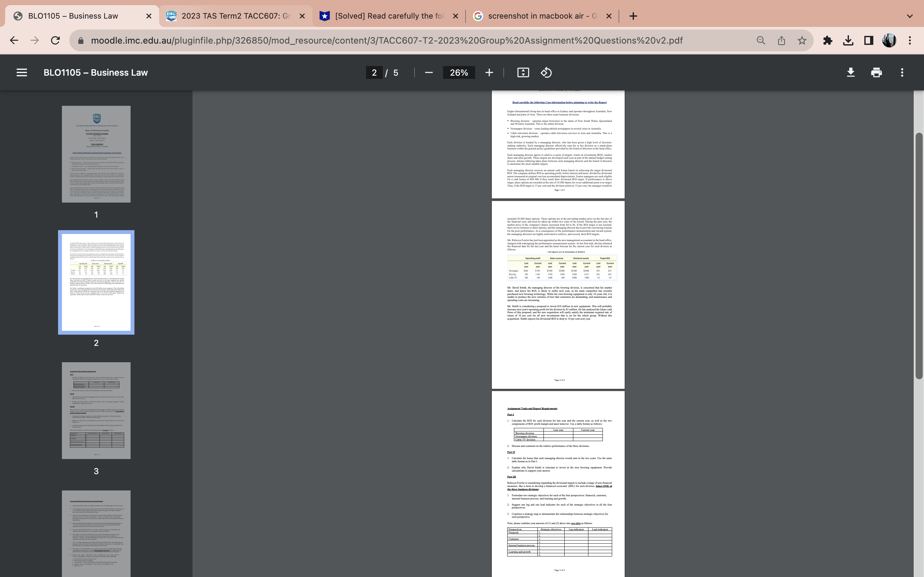Edit the page number input field

(374, 72)
